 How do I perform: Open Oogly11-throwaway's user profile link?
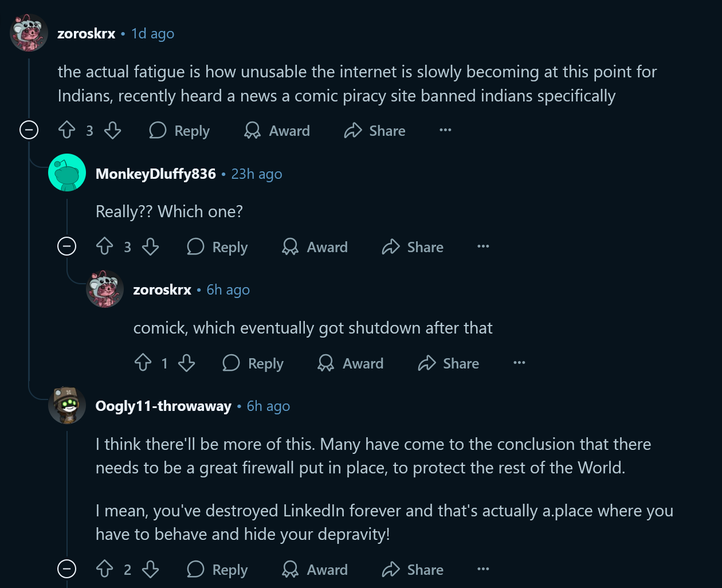163,406
